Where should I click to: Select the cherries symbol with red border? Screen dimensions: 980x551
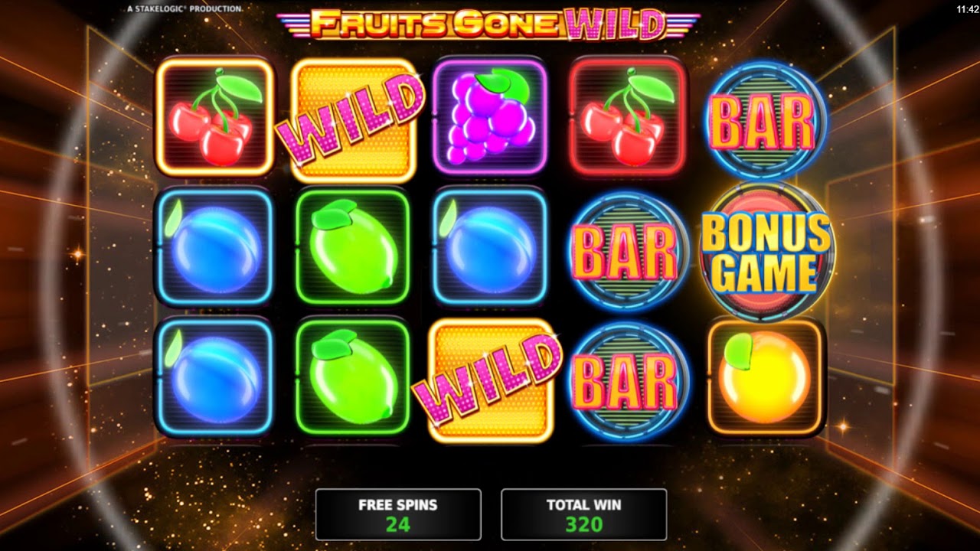click(629, 116)
